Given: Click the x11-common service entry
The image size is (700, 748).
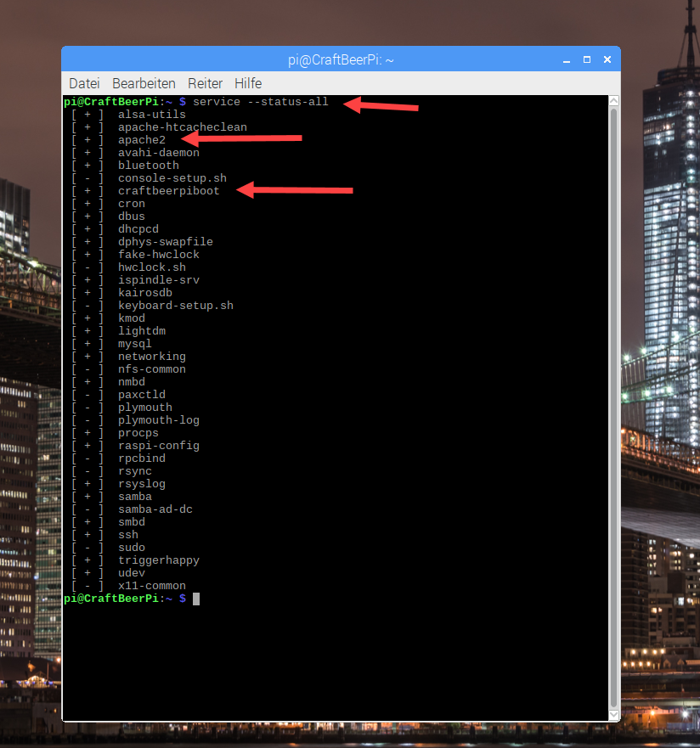Looking at the screenshot, I should [x=152, y=586].
